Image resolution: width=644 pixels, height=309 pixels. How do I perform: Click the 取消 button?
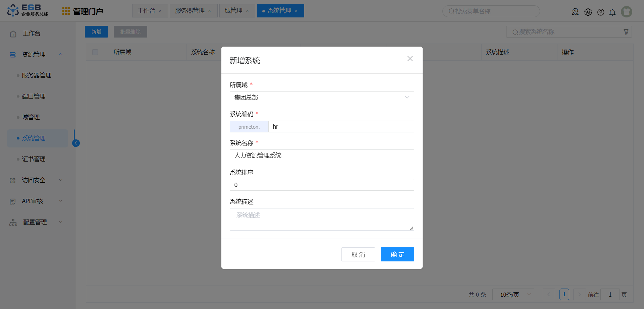(358, 254)
